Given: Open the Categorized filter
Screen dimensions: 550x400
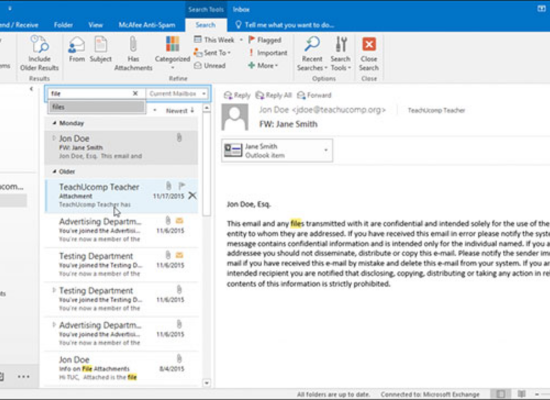Looking at the screenshot, I should pos(172,53).
